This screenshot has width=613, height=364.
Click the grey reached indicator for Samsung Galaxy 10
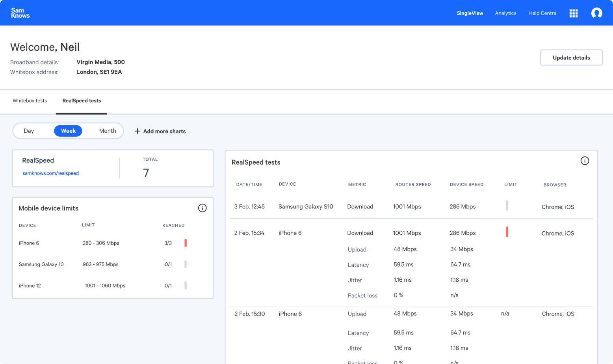tap(186, 264)
